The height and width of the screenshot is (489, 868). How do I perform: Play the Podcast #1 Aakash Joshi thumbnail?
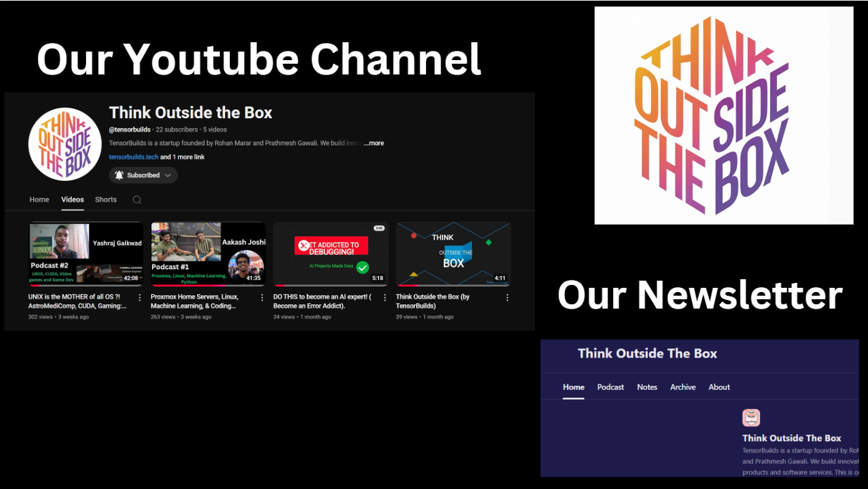[208, 254]
